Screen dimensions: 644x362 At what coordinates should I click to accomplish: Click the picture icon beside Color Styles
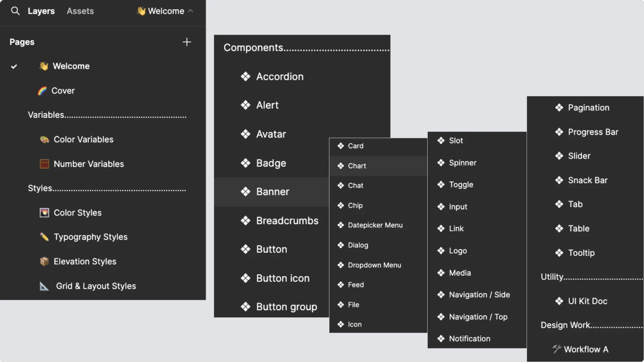[44, 213]
